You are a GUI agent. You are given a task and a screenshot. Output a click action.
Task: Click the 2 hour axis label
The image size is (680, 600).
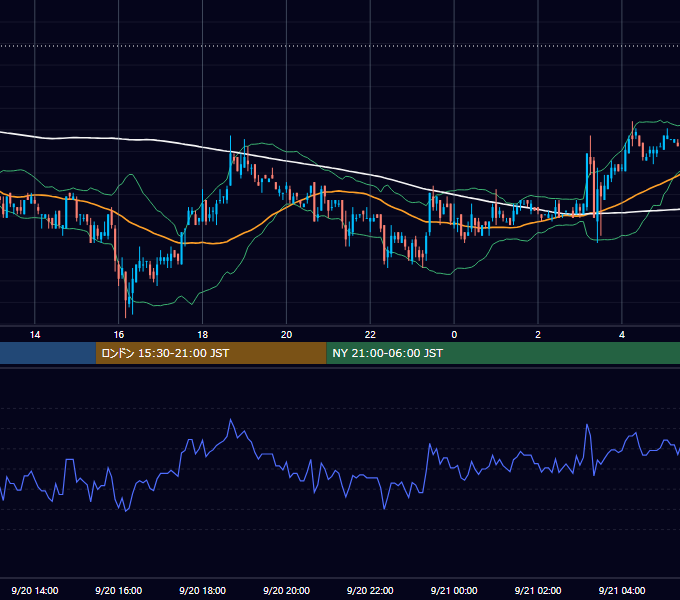coord(538,335)
